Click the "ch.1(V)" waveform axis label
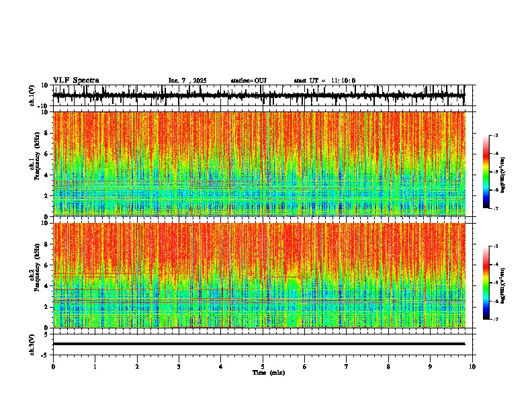 (x=32, y=95)
